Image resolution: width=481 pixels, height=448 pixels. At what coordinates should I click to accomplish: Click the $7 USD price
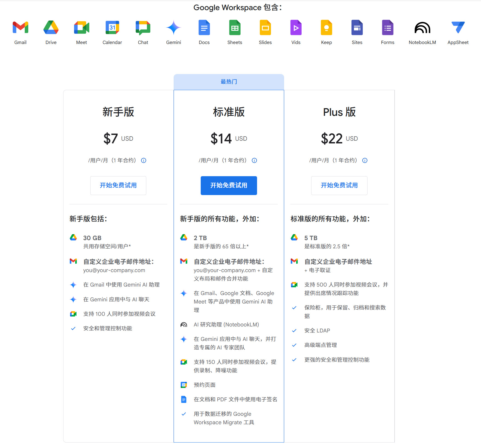(118, 138)
